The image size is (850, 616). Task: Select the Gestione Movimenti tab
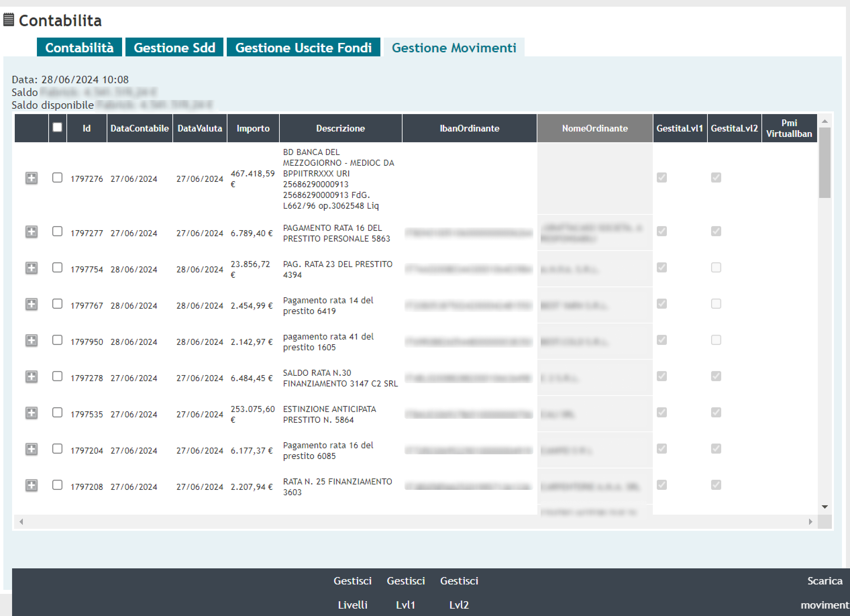pyautogui.click(x=454, y=47)
